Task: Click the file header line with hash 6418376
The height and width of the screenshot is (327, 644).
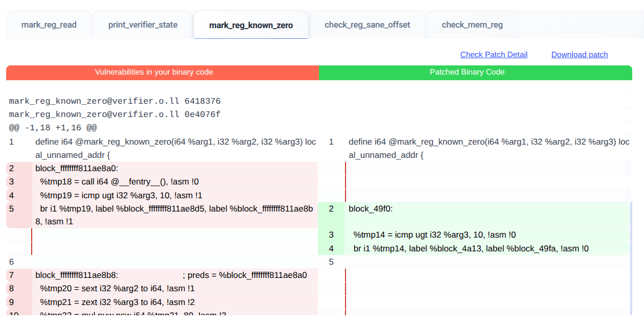Action: coord(115,100)
